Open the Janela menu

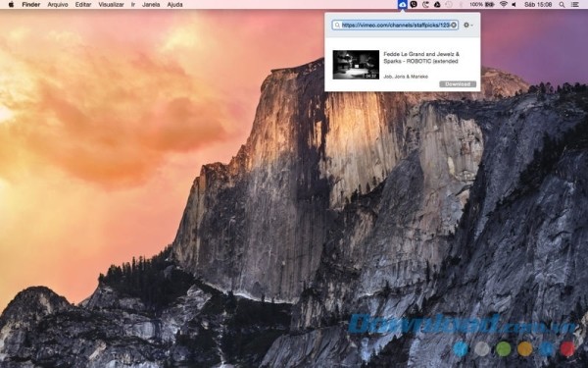coord(151,5)
